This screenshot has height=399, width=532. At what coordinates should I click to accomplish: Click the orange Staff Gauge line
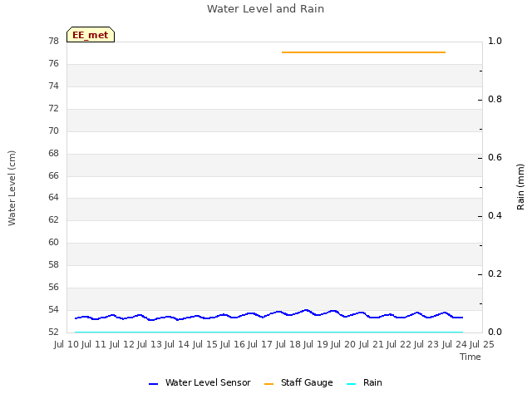click(x=363, y=52)
